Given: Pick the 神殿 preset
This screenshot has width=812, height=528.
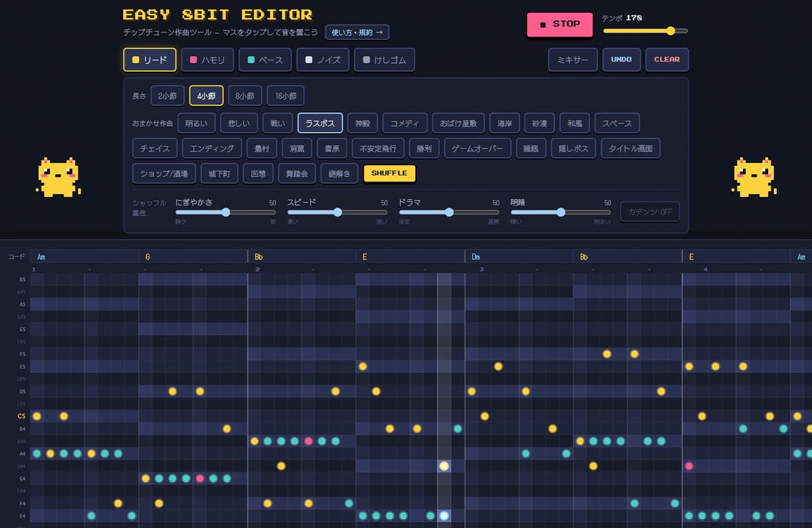Looking at the screenshot, I should tap(362, 123).
